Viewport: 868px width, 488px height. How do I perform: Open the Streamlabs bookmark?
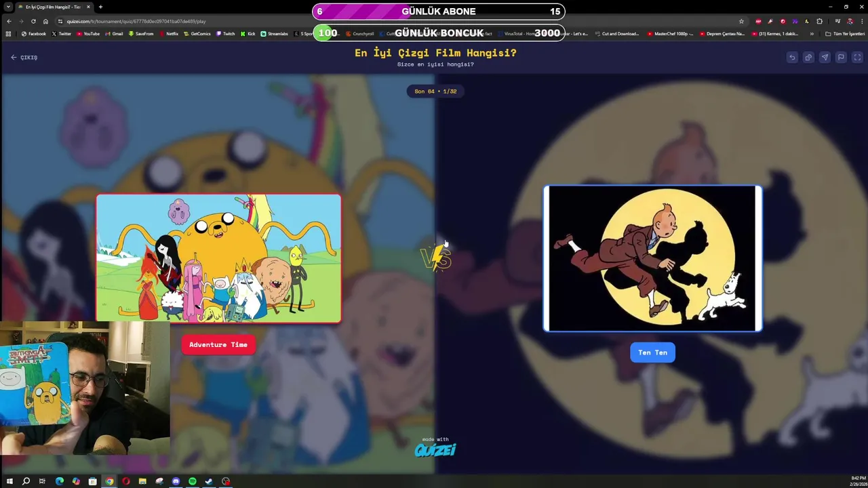pyautogui.click(x=275, y=33)
